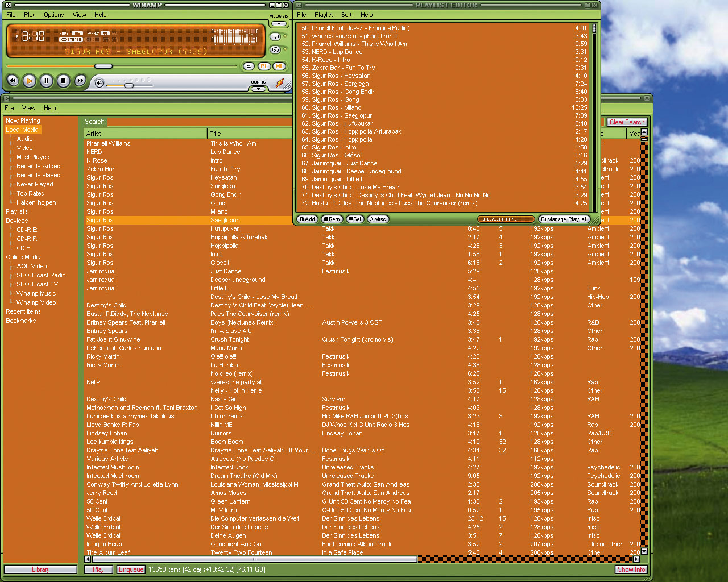Image resolution: width=728 pixels, height=582 pixels.
Task: Click the Enqueue button
Action: click(131, 569)
